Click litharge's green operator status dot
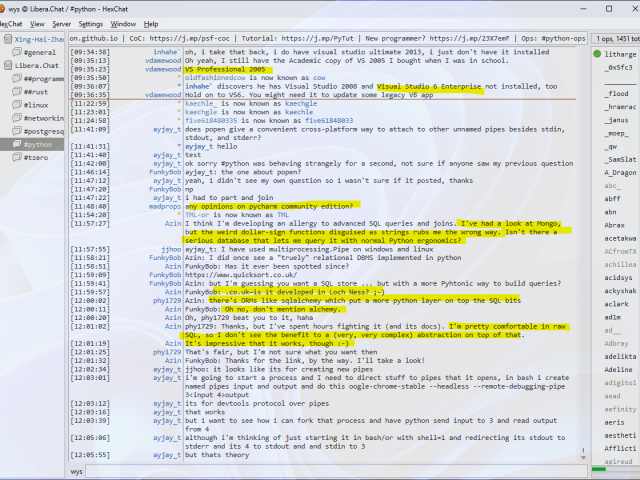The width and height of the screenshot is (640, 480). (598, 53)
